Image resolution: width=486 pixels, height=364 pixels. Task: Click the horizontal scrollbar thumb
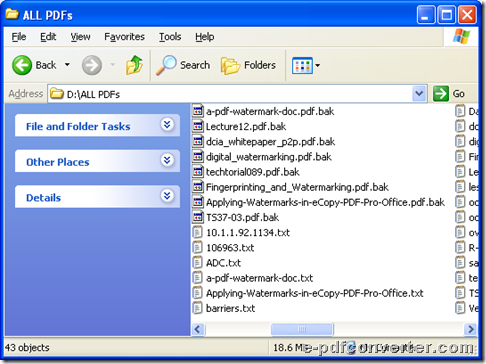tap(302, 329)
